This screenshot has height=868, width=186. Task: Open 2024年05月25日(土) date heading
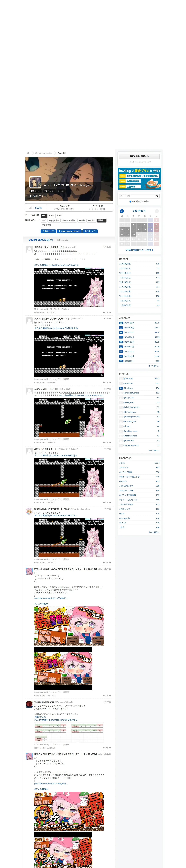[x=41, y=240]
